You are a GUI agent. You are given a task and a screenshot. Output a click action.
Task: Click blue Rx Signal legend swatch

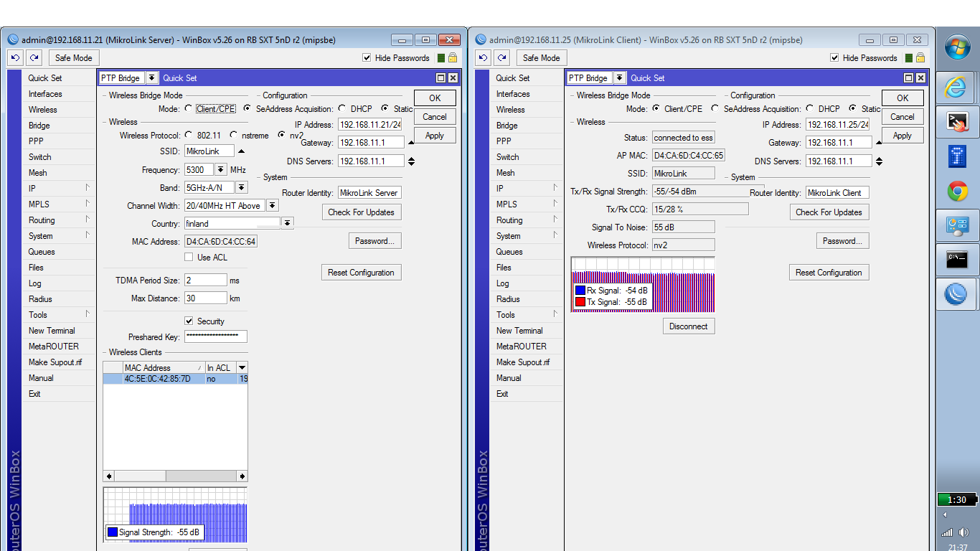(580, 291)
